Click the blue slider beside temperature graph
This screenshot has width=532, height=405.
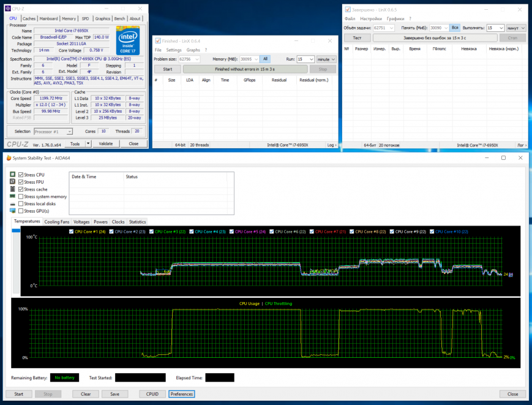coord(15,230)
